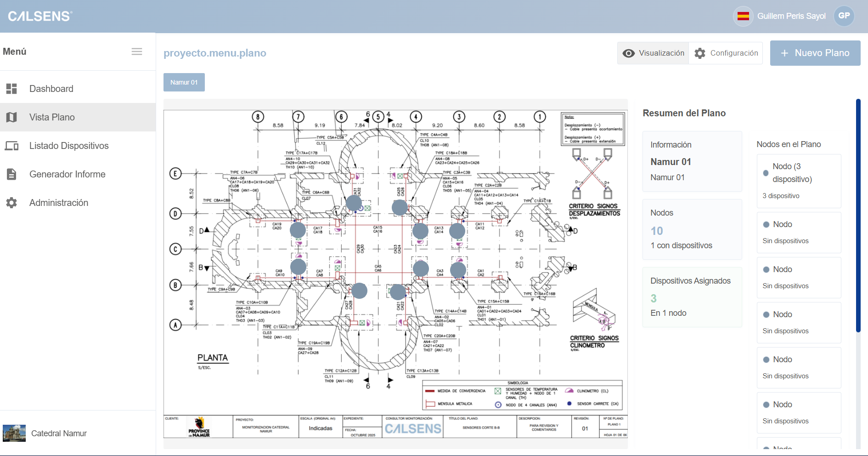This screenshot has height=456, width=868.
Task: Open Generador Informe via its document icon
Action: click(12, 174)
